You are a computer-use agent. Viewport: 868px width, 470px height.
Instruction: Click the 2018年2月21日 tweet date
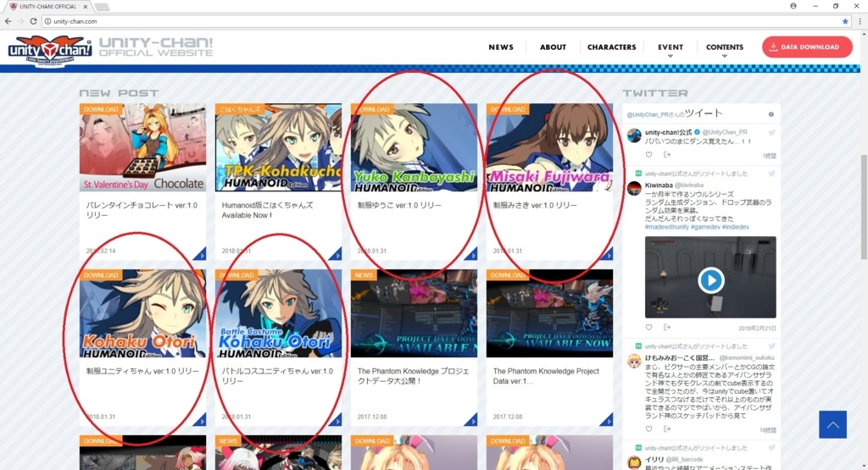coord(757,328)
